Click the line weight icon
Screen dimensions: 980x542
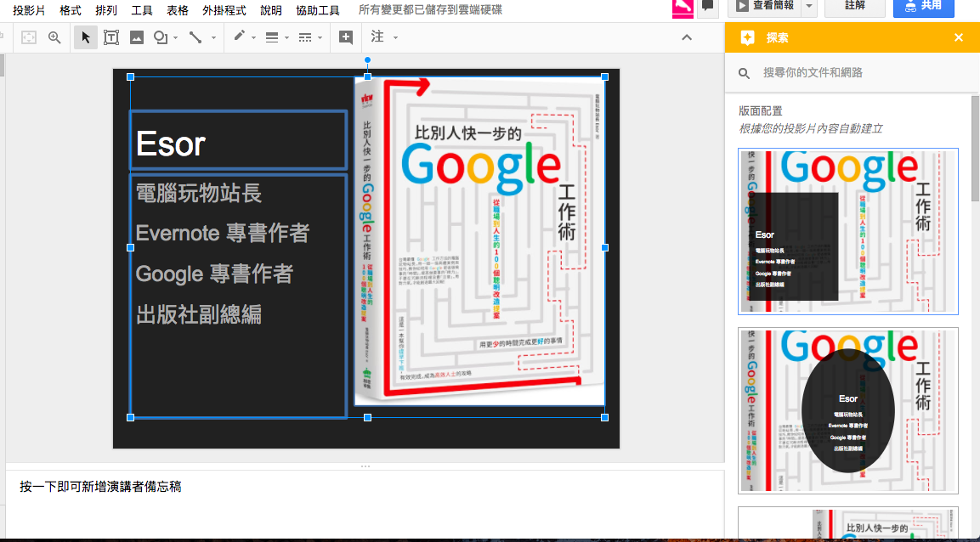272,37
